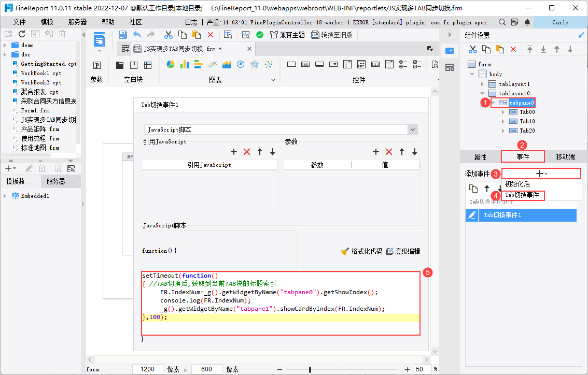Click the 转换至旧版 button
This screenshot has width=588, height=375.
point(332,35)
